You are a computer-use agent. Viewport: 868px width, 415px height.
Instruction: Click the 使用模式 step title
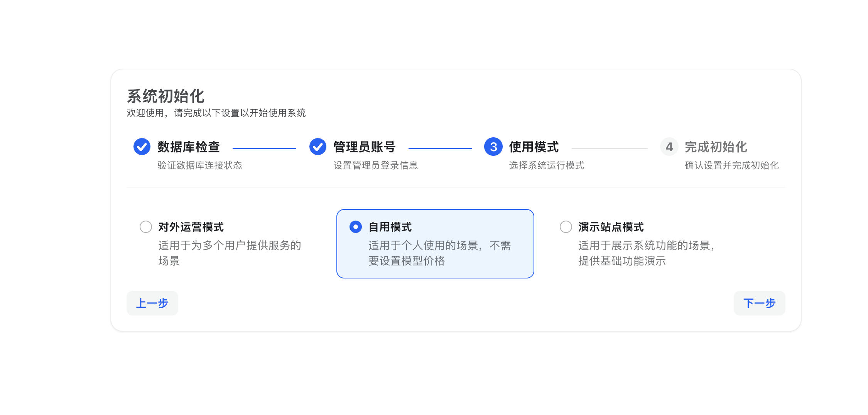click(534, 147)
